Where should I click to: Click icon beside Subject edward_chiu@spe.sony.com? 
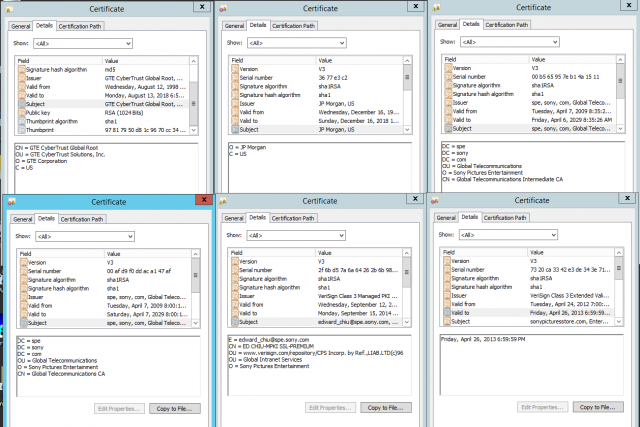coord(235,322)
